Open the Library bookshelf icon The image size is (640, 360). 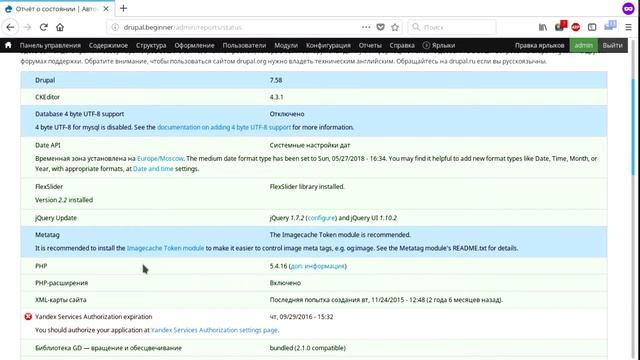point(543,27)
